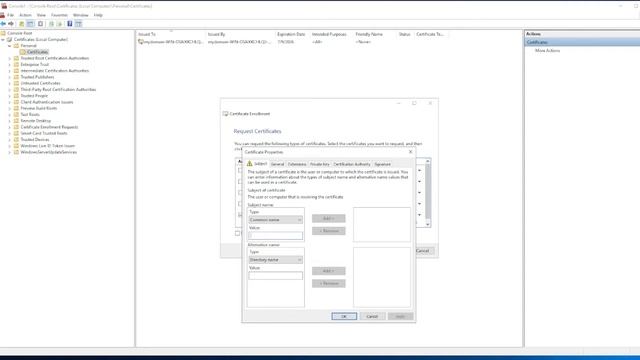The height and width of the screenshot is (360, 640).
Task: Click the Back arrow in the toolbar
Action: tap(3, 24)
